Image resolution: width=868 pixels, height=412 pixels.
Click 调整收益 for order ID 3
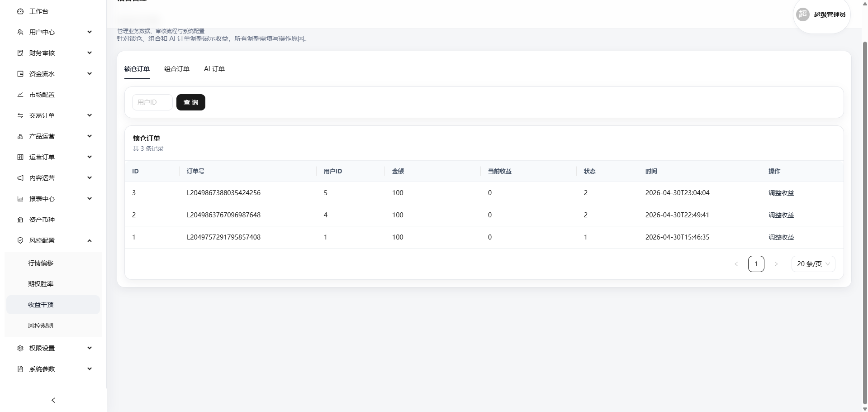pyautogui.click(x=781, y=193)
